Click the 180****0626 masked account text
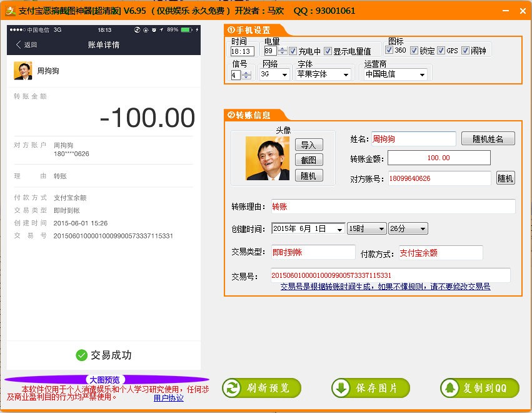Screen dimensions: 532x413 [x=71, y=154]
